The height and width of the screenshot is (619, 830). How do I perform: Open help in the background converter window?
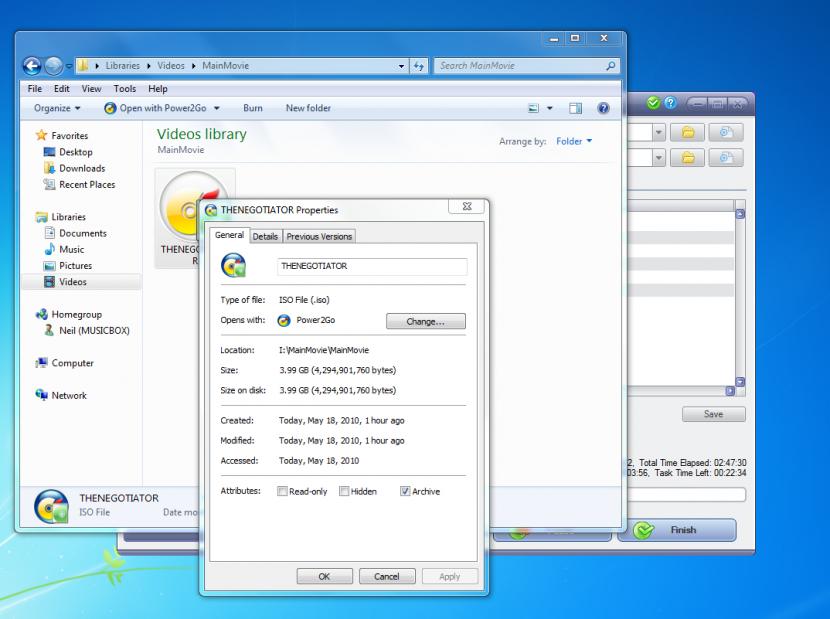point(670,103)
